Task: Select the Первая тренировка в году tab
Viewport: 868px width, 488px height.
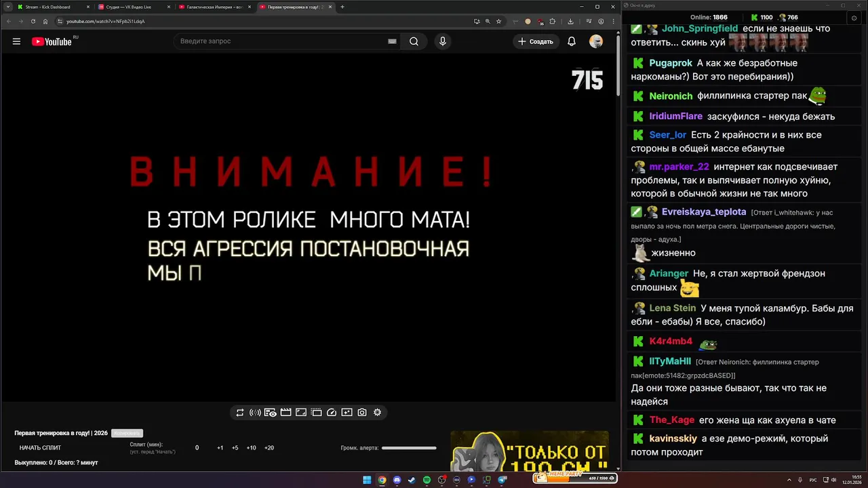Action: [295, 7]
